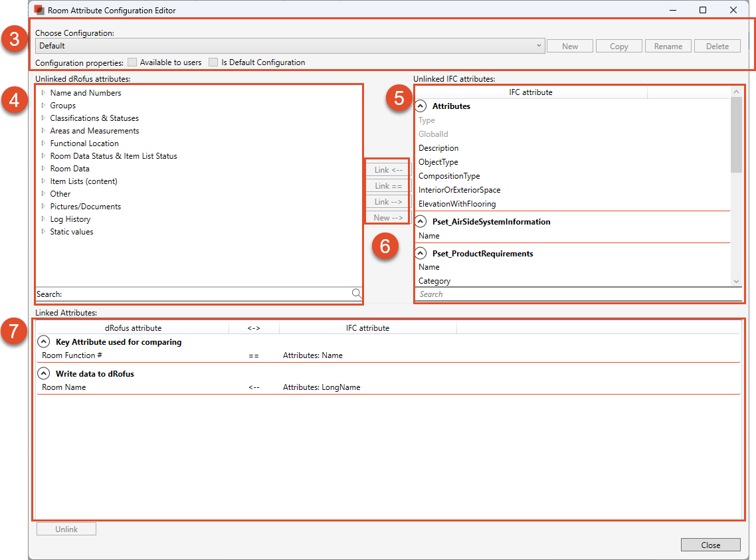Collapse the Pset_AirSideSystemInformation group

coord(421,222)
